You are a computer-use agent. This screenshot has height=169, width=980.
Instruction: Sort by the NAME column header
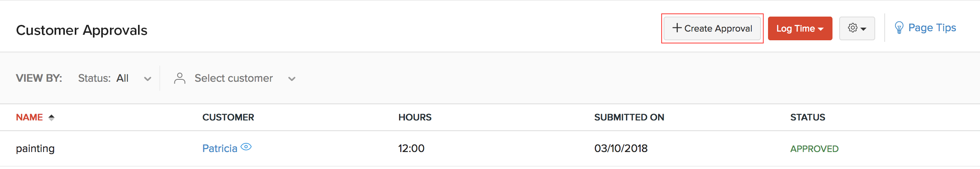[x=29, y=117]
